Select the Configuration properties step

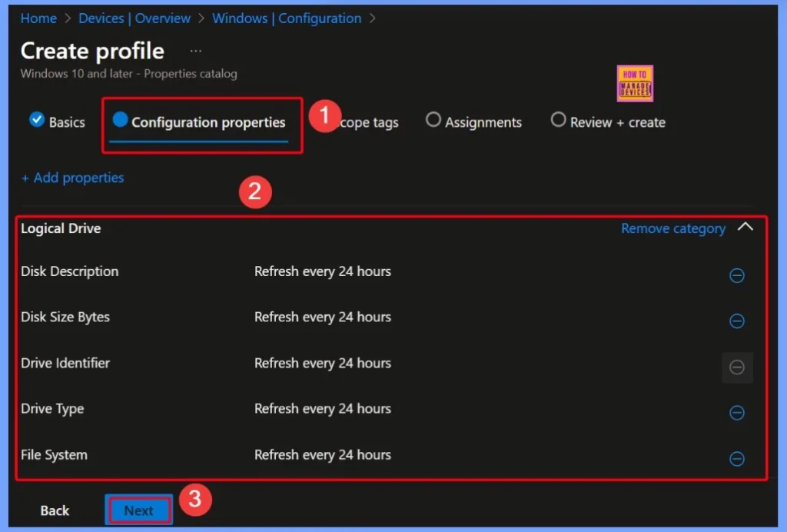point(199,122)
